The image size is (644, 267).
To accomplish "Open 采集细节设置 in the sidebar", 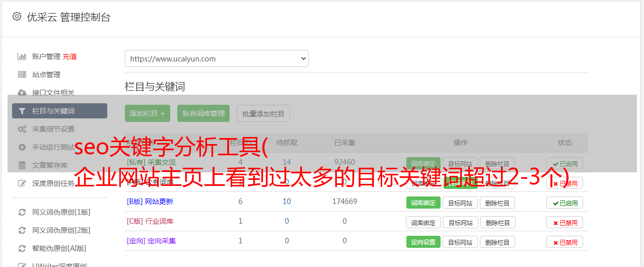I will click(x=53, y=129).
